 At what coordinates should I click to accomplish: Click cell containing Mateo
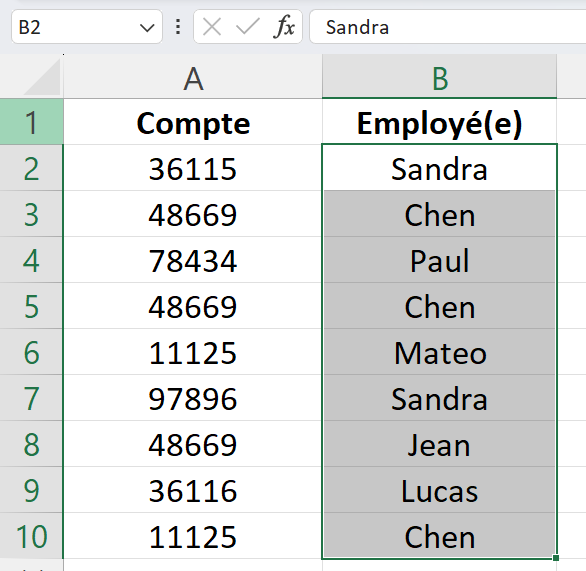(x=440, y=352)
